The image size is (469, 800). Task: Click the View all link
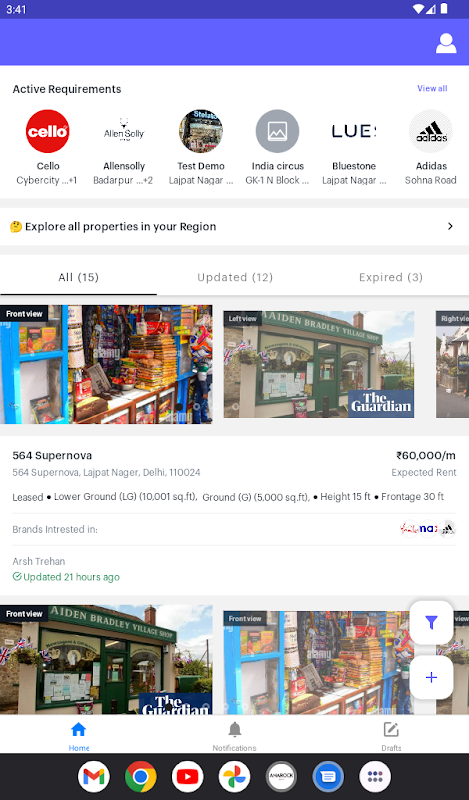432,88
